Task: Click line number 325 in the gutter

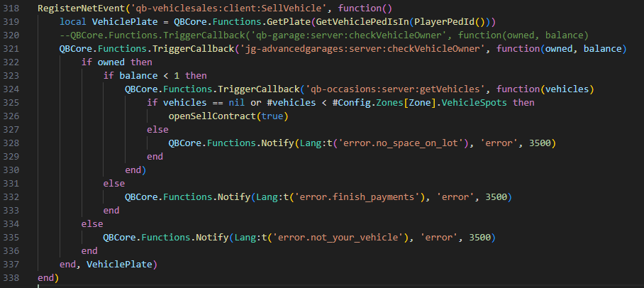Action: (x=10, y=103)
